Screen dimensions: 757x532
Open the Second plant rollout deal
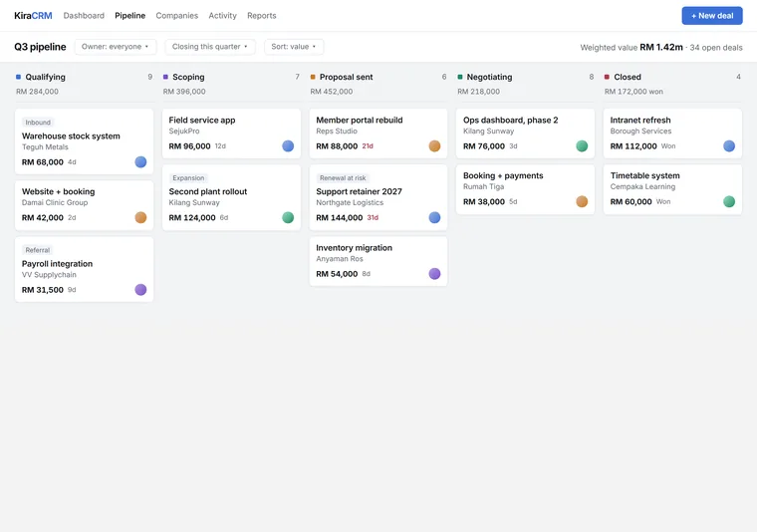pos(231,197)
